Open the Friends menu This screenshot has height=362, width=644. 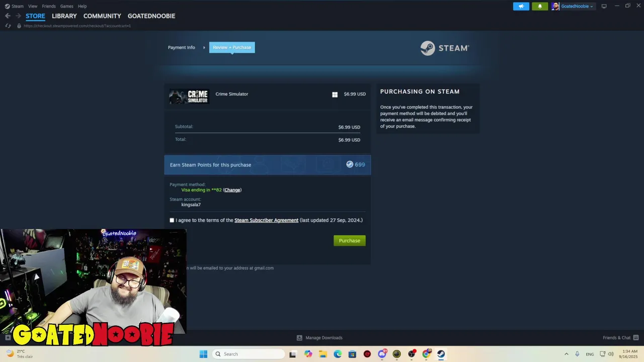coord(49,6)
